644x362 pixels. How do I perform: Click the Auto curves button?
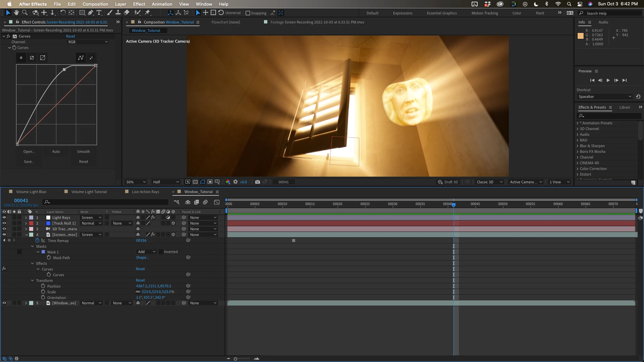point(56,152)
